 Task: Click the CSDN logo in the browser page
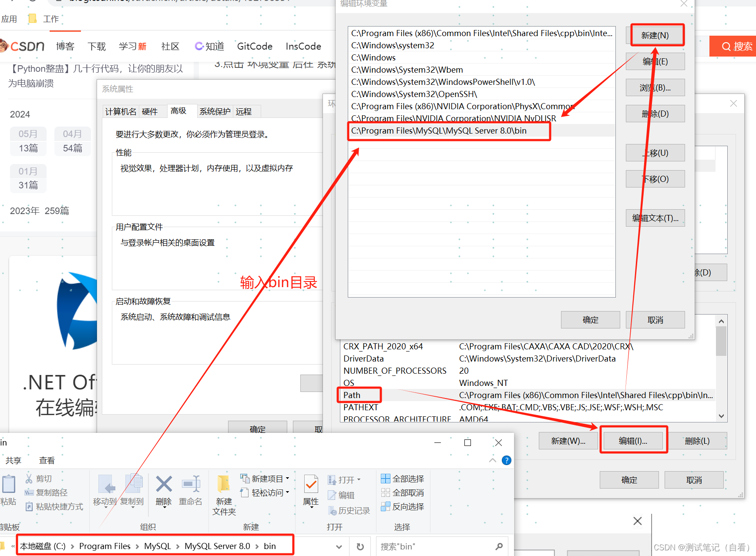pos(22,46)
